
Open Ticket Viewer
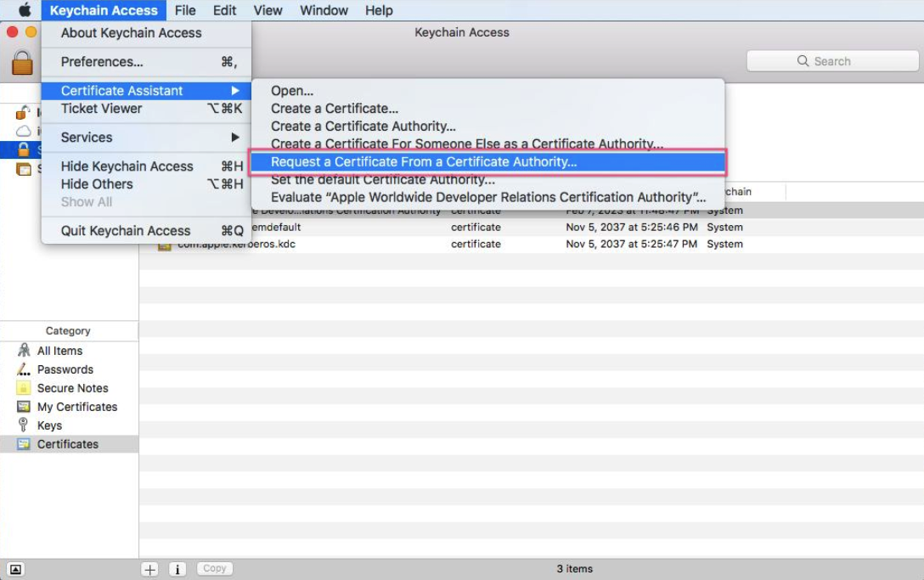pos(146,109)
